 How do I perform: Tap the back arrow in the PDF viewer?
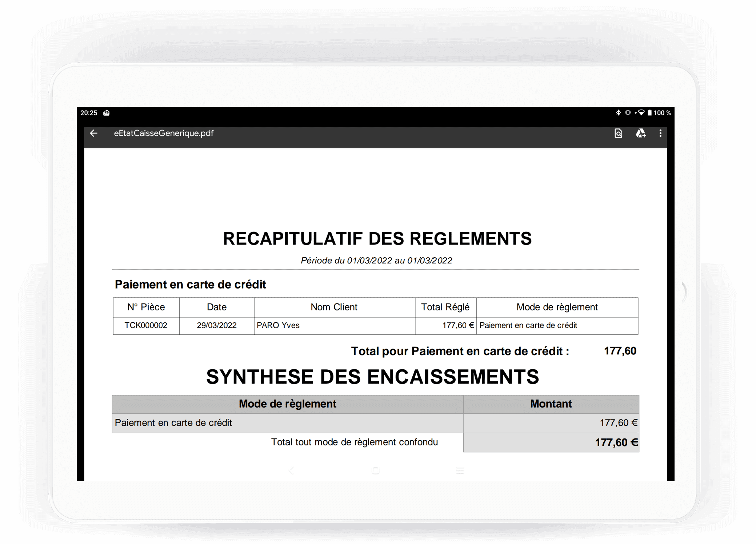(94, 134)
